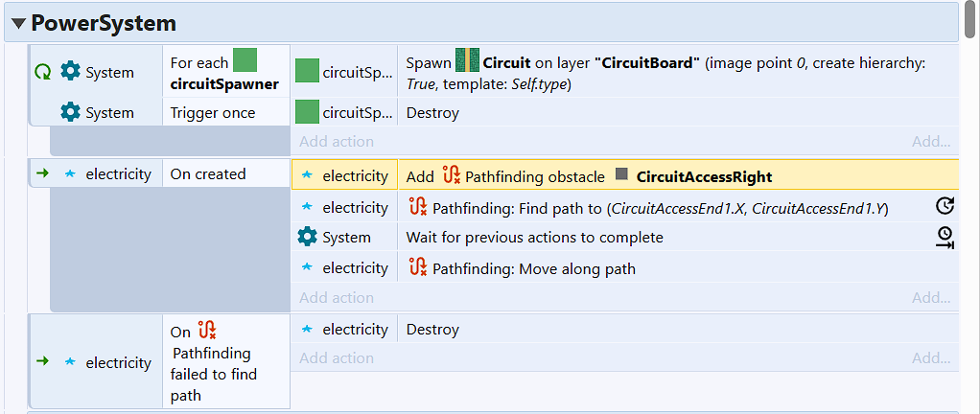Click the System gear icon in For each row
The height and width of the screenshot is (414, 980).
(71, 72)
